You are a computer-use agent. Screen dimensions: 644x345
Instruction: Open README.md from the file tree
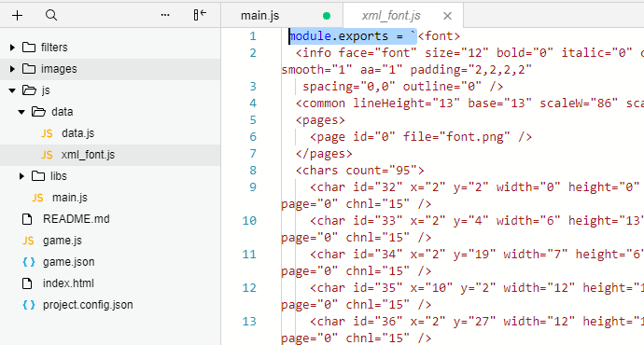[77, 219]
